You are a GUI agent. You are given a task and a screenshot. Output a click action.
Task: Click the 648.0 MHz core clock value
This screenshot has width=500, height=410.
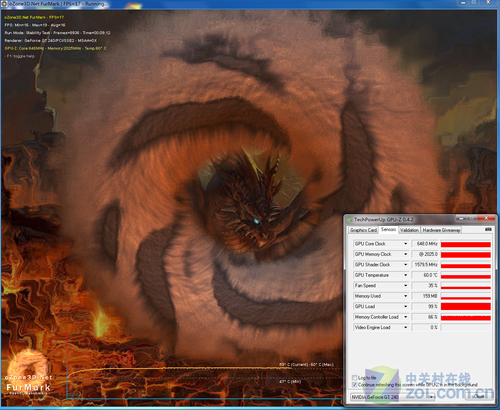425,244
